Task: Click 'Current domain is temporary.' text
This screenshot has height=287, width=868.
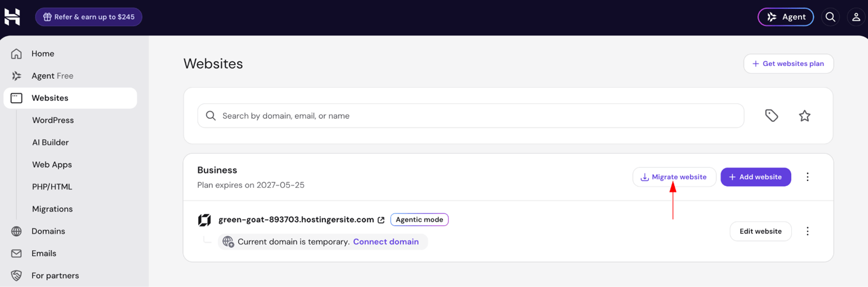Action: coord(294,242)
